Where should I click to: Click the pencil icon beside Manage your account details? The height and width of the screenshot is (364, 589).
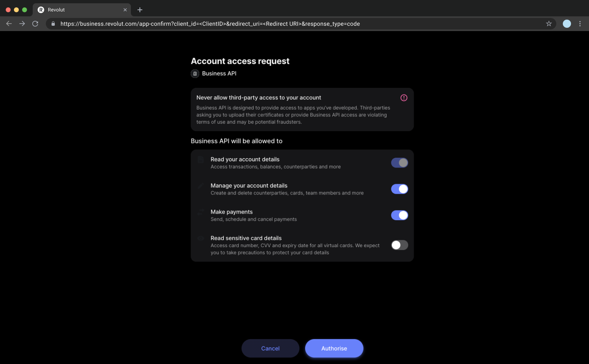click(200, 186)
